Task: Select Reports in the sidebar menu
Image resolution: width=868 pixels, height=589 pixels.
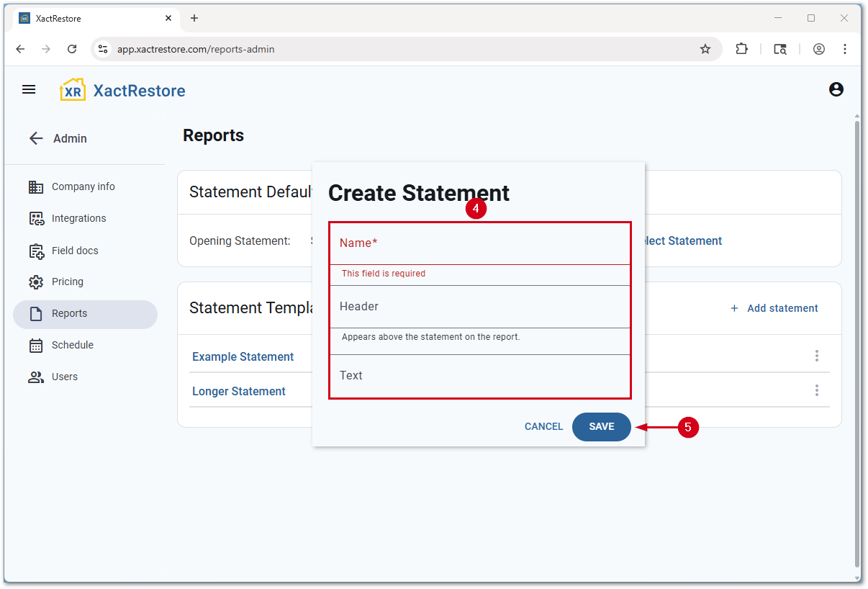Action: click(x=69, y=313)
